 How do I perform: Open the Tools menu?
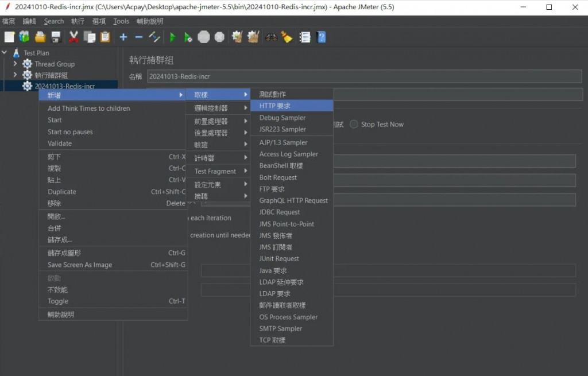tap(121, 21)
